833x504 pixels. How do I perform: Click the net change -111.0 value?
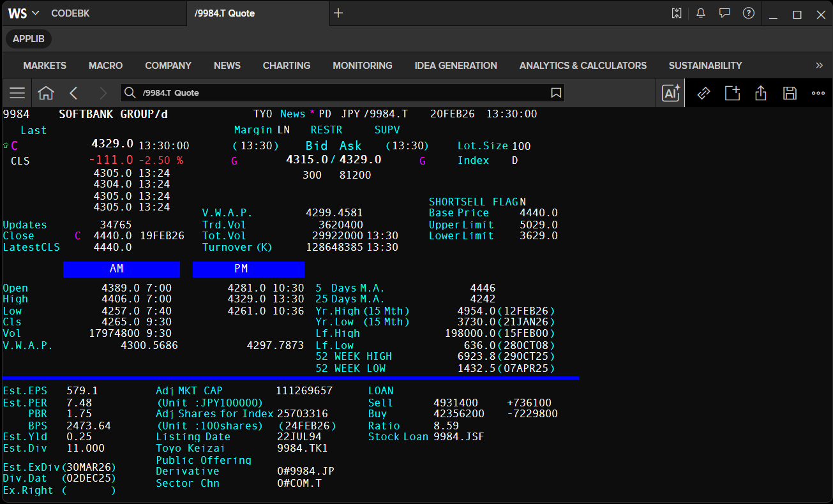coord(111,160)
